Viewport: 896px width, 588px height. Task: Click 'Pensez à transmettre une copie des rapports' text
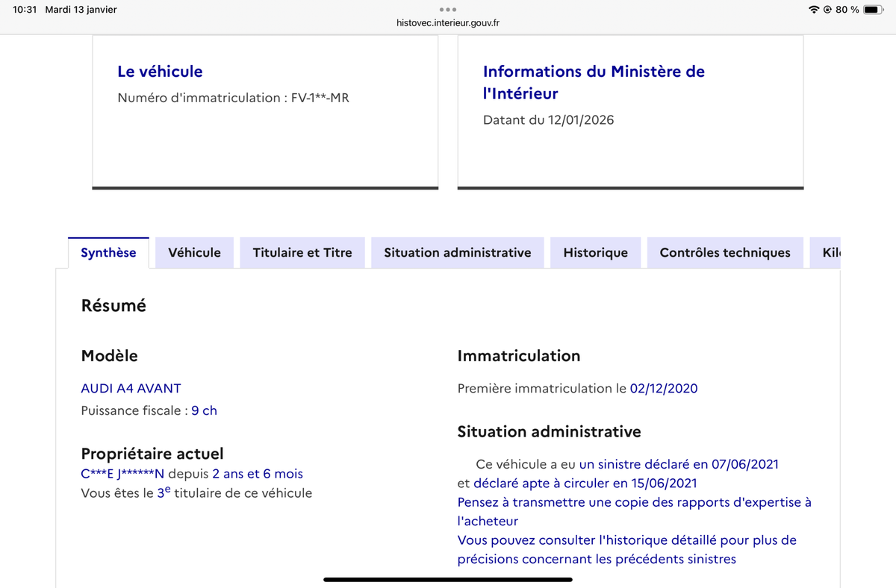tap(634, 502)
